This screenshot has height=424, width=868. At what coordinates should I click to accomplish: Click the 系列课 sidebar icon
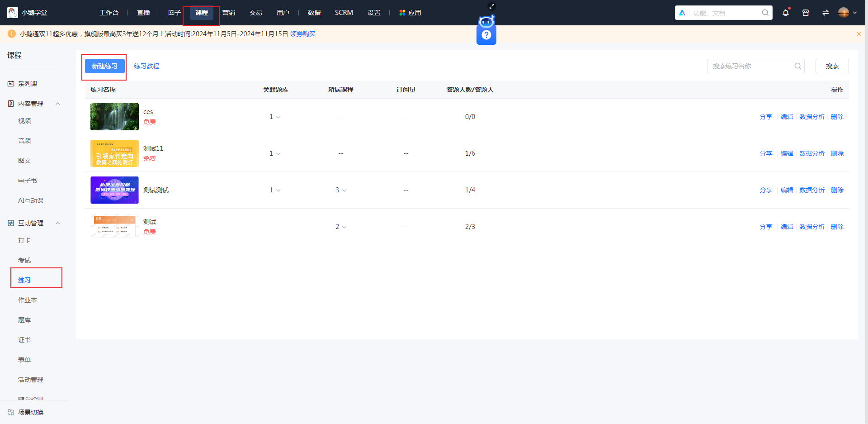click(x=10, y=83)
